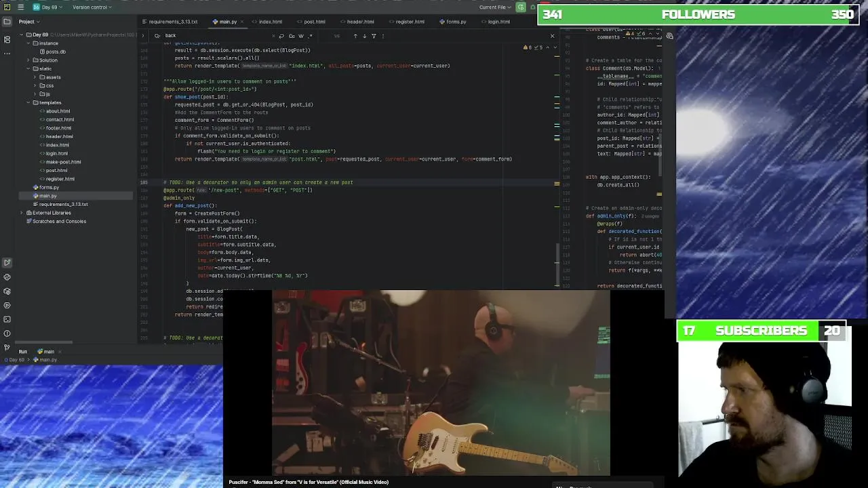Click main.py in bottom breadcrumb bar
868x488 pixels.
[x=47, y=360]
